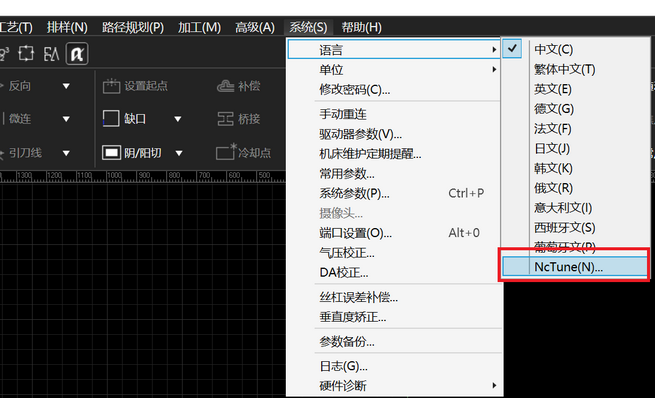
Task: Open 垂直度矫正... menu entry
Action: (x=394, y=317)
